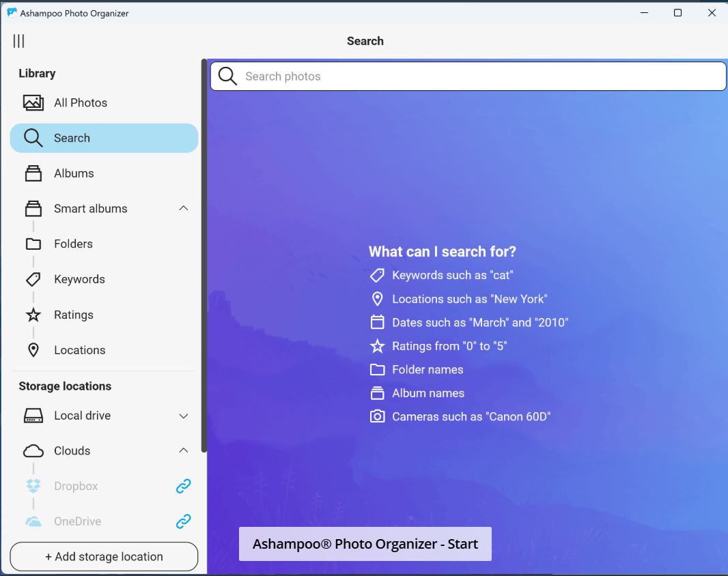Click the sidebar vertical scrollbar
The width and height of the screenshot is (728, 576).
coord(204,256)
